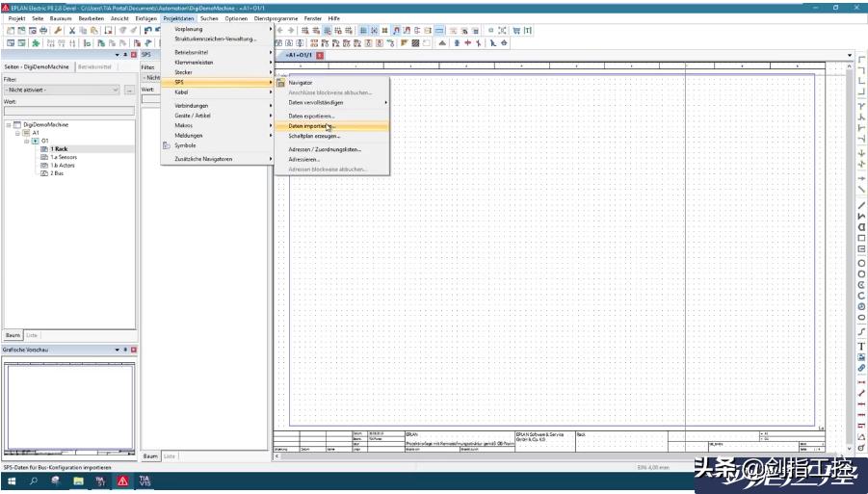Click EPLAN red icon on taskbar
The width and height of the screenshot is (868, 494).
122,481
